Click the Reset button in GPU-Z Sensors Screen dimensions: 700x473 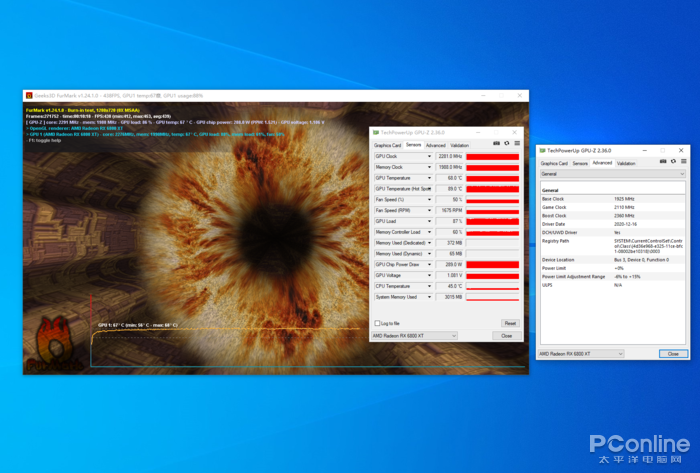[x=510, y=323]
